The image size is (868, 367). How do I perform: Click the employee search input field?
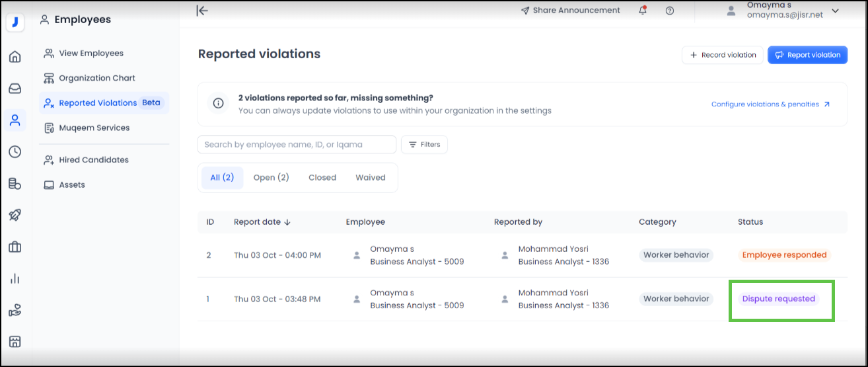pyautogui.click(x=297, y=145)
